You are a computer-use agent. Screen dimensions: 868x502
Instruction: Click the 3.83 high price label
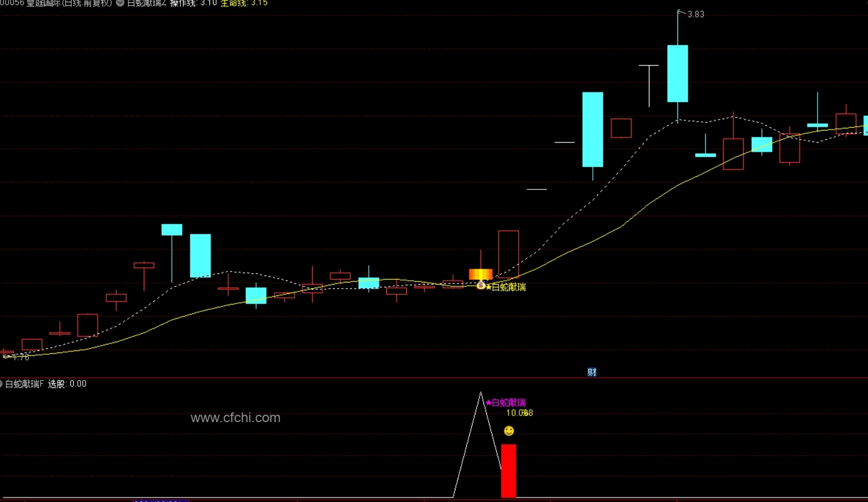[x=696, y=14]
